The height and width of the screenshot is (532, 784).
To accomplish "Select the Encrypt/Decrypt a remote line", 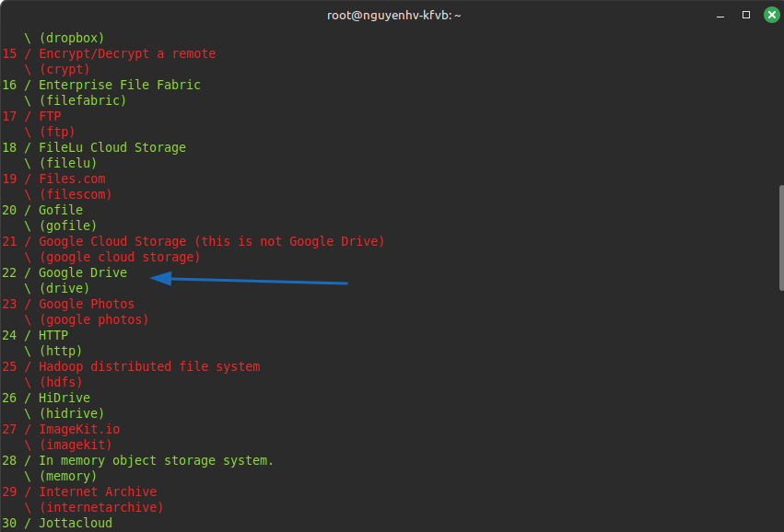I will [x=126, y=53].
